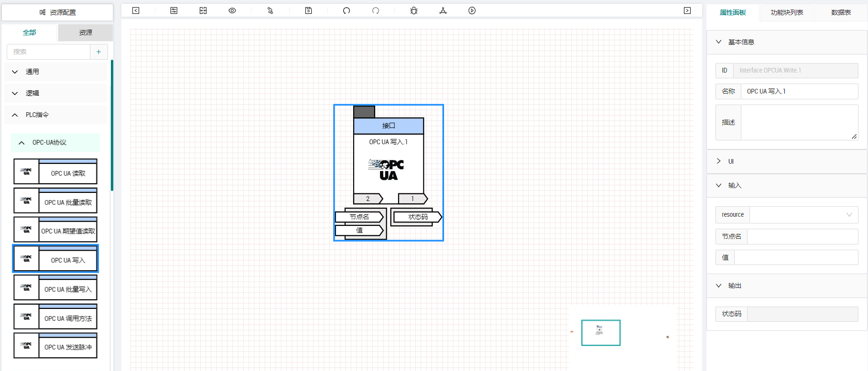Click the 节点名 input field in properties

click(803, 236)
